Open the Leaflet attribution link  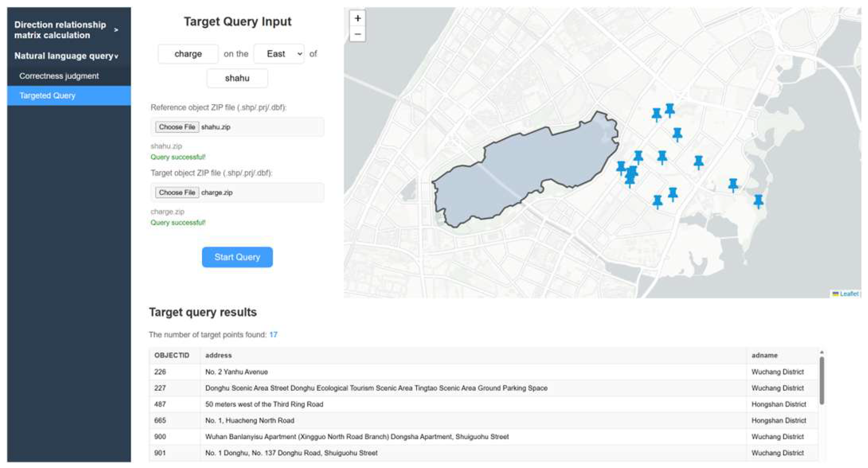coord(849,294)
